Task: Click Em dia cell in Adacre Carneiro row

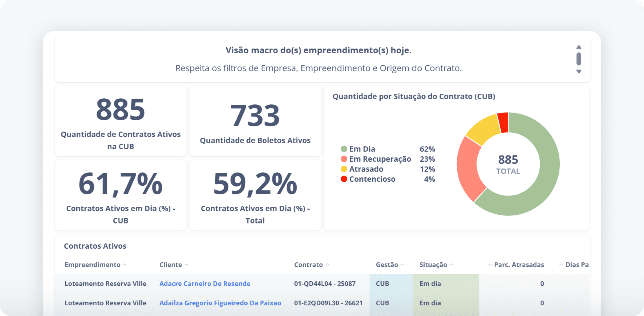Action: point(446,284)
